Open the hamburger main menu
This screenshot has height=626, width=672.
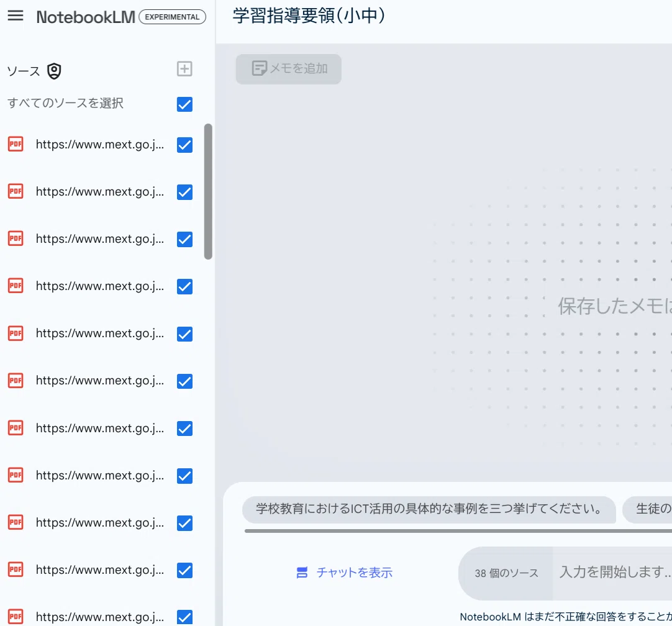coord(16,16)
